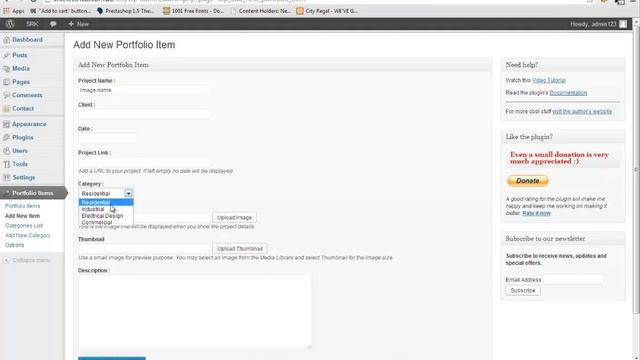This screenshot has height=360, width=640.
Task: Click into the Project Name field
Action: tap(145, 90)
